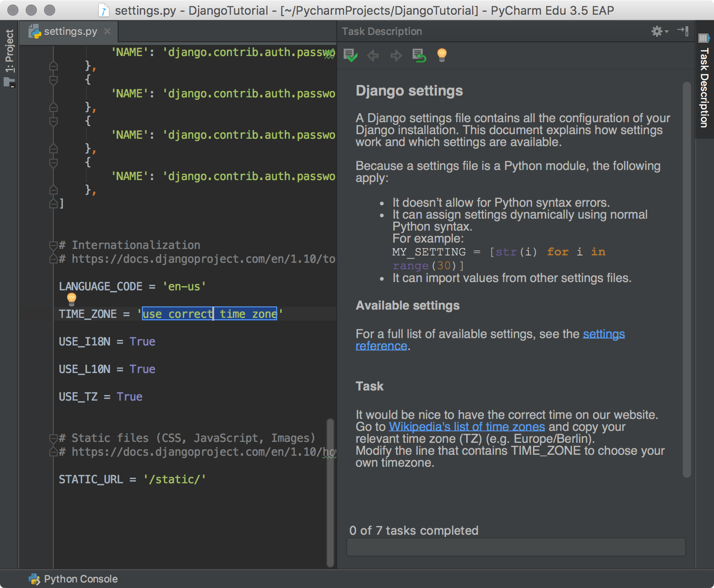Viewport: 714px width, 588px height.
Task: Click the inspection status checkmark in editor corner
Action: [329, 54]
